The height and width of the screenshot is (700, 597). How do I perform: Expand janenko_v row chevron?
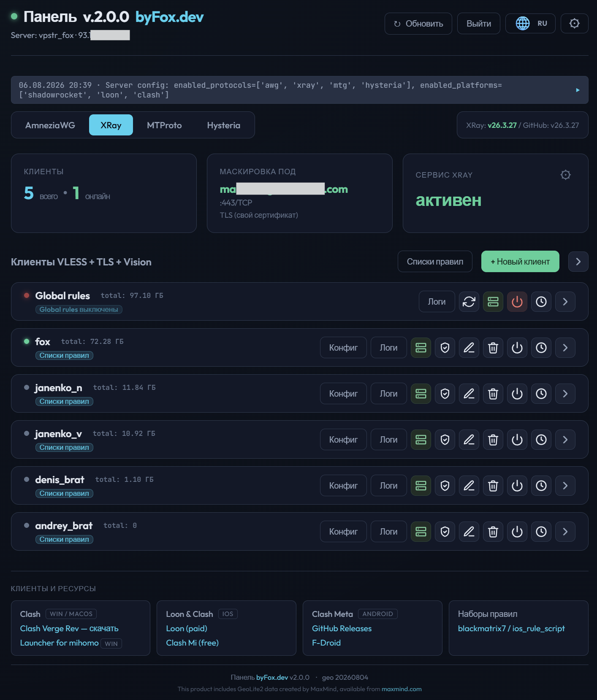pos(565,440)
